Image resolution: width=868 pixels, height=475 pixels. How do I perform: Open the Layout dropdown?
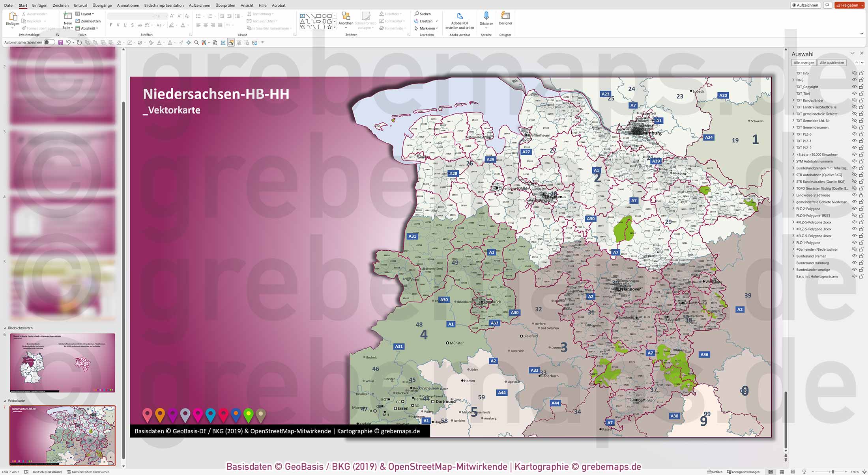click(86, 13)
